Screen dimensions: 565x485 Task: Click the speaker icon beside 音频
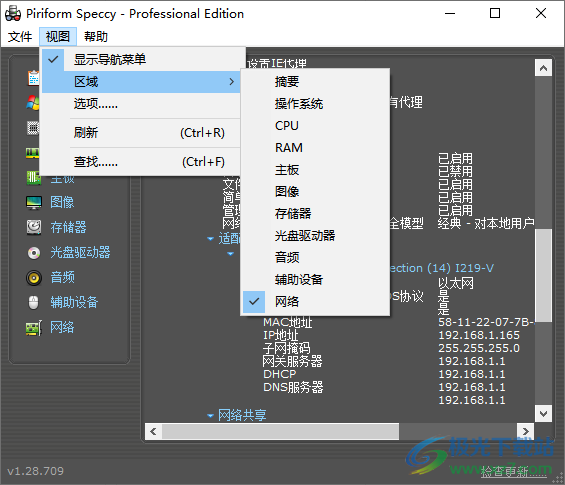tap(34, 278)
